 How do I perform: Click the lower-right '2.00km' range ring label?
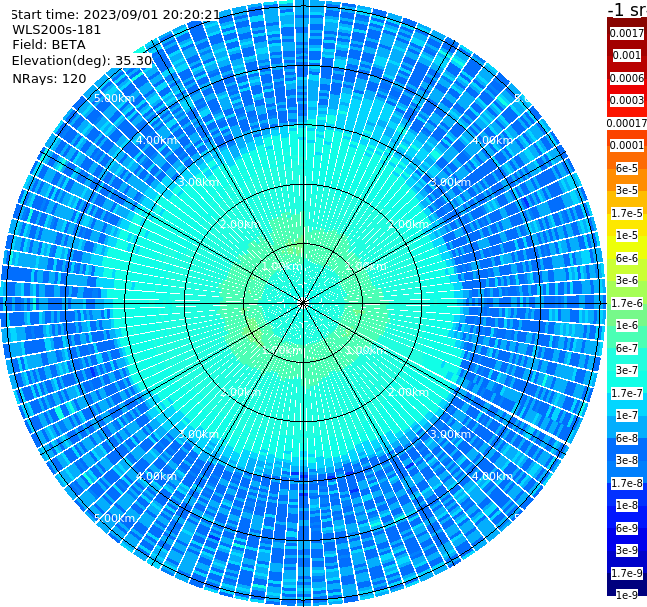409,392
